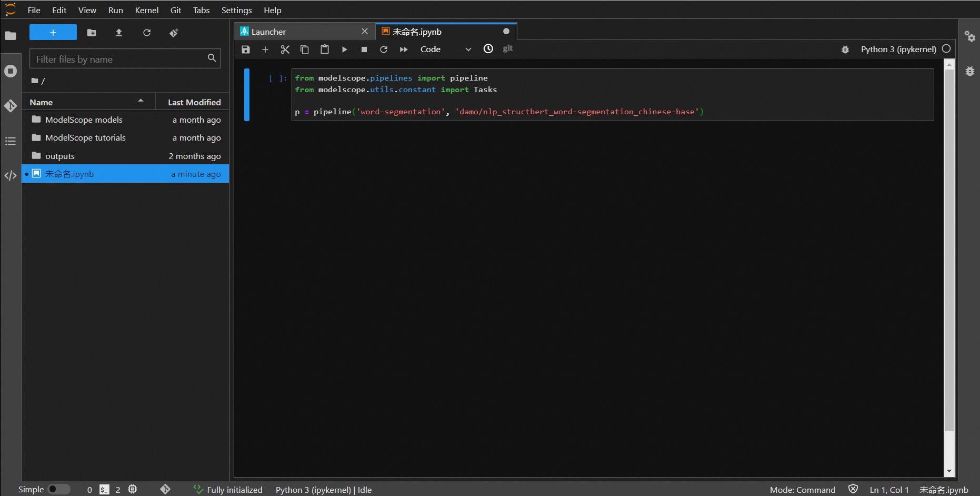980x496 pixels.
Task: Click the clock execution time icon
Action: [x=488, y=48]
